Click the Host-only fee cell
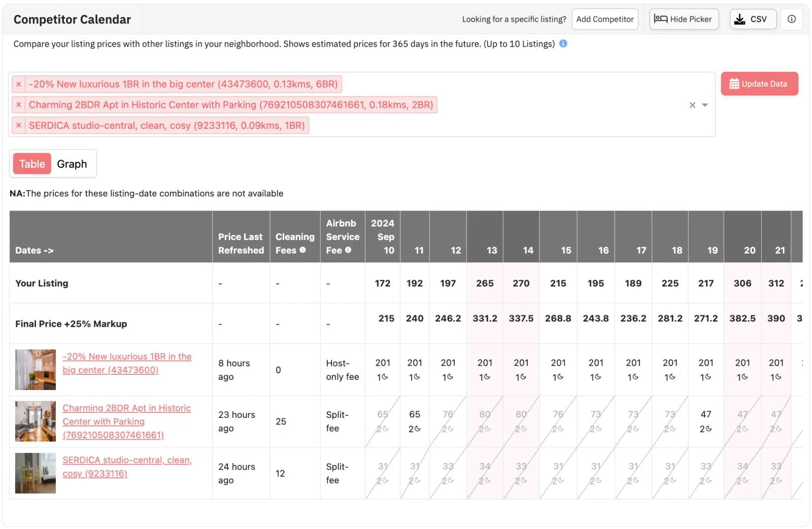 coord(343,370)
